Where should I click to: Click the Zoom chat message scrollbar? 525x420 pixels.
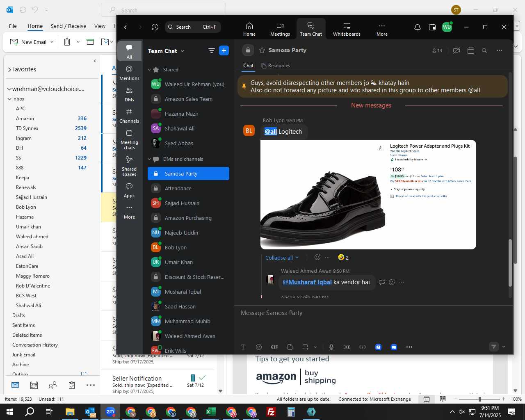[x=510, y=262]
